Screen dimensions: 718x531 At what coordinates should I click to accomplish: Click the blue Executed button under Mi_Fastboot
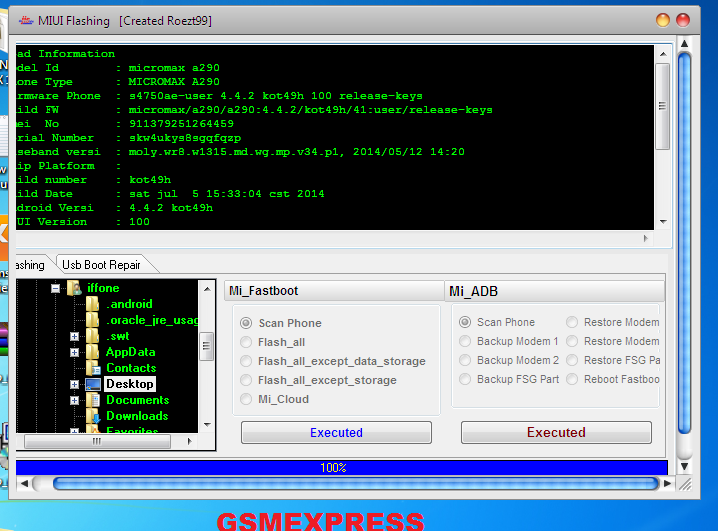coord(336,433)
